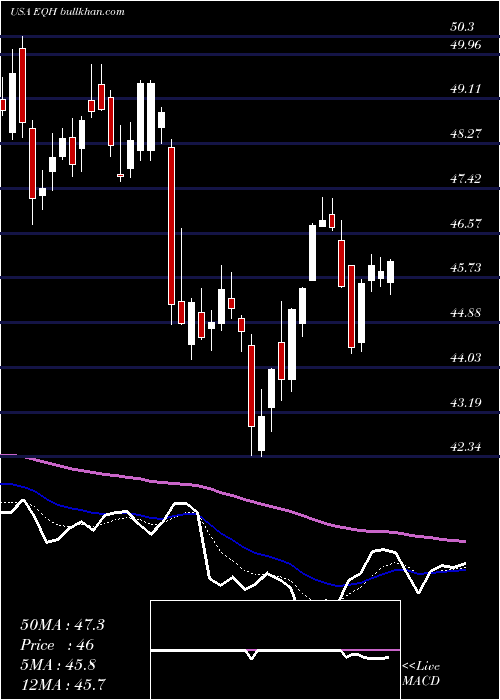Click the '50MA : 47.3' readout
The width and height of the screenshot is (500, 700).
click(62, 625)
